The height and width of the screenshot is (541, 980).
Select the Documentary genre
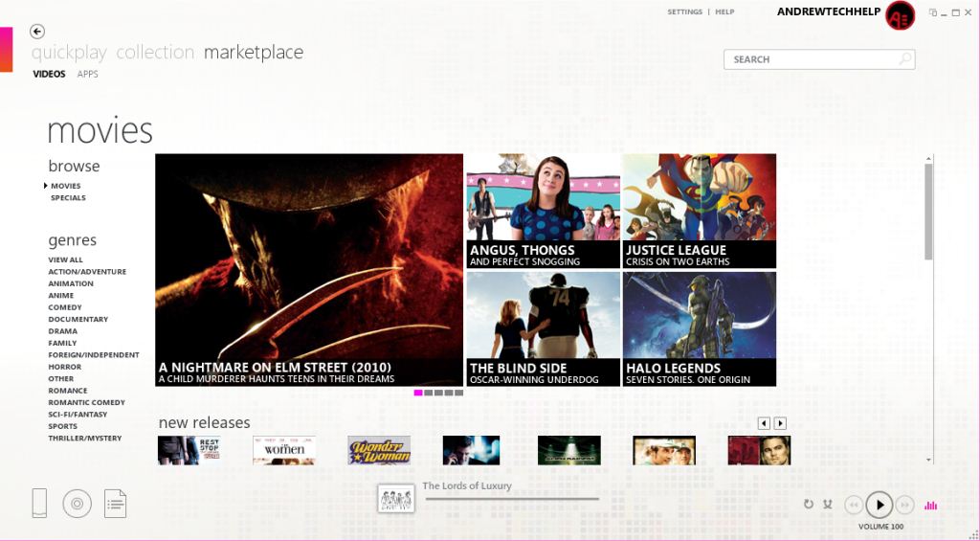[x=78, y=319]
